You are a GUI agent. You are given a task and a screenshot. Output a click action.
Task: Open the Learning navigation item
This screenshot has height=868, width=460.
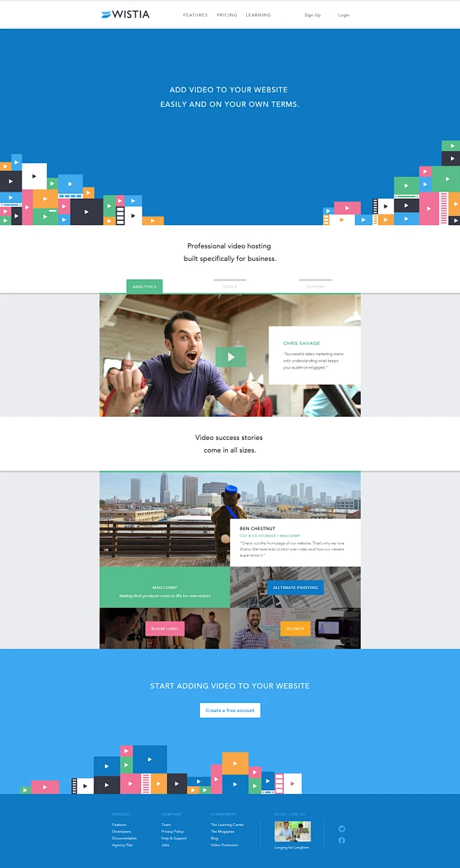(x=258, y=15)
